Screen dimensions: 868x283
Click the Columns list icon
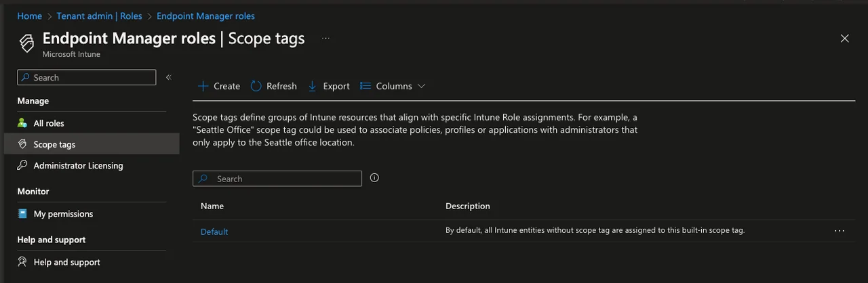pos(366,86)
